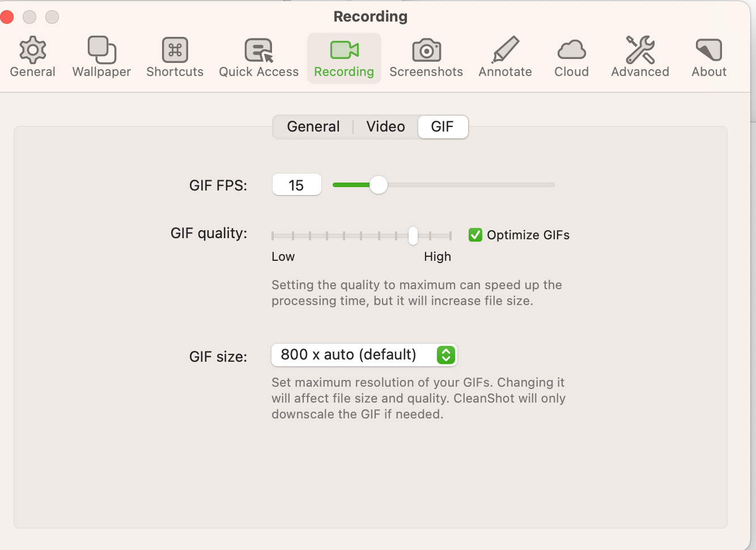Select the General recording tab

[x=313, y=126]
